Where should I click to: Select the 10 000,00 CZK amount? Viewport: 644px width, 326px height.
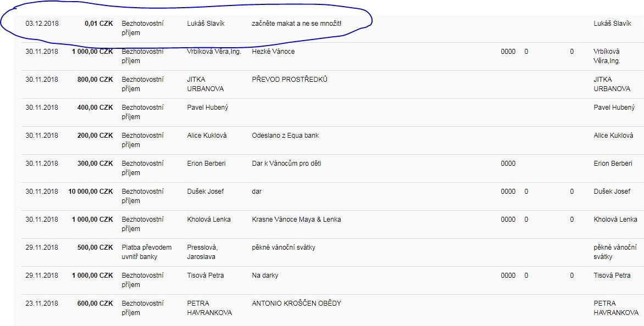pyautogui.click(x=91, y=192)
